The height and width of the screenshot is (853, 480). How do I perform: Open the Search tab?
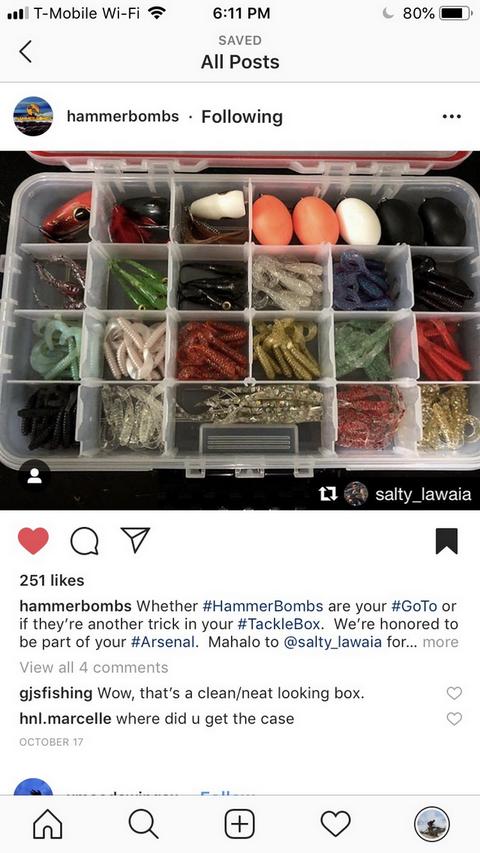144,824
